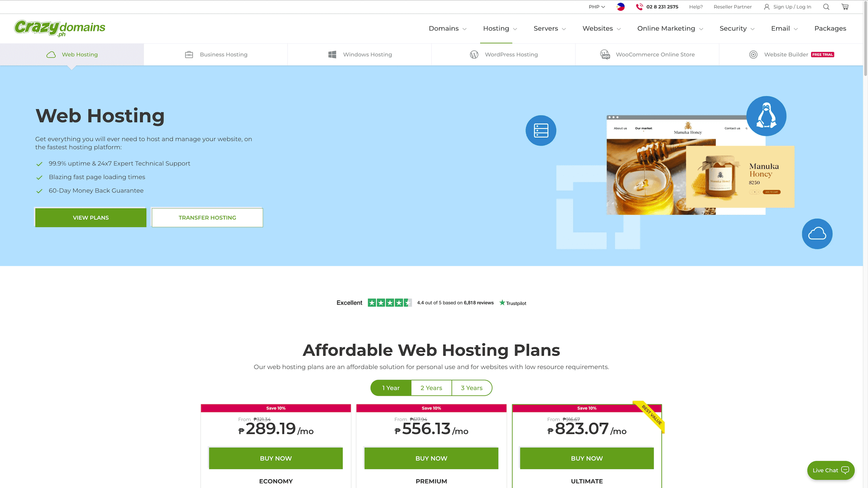Click Sign Up / Log In

792,7
